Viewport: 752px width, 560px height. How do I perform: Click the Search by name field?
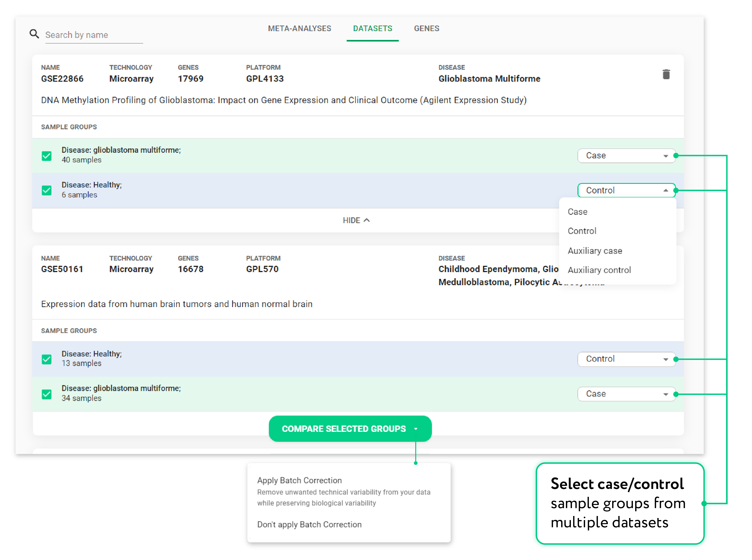(x=94, y=35)
